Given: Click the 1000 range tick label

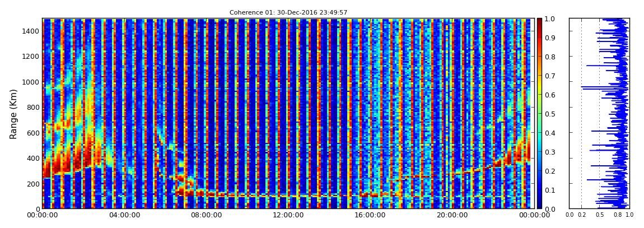Looking at the screenshot, I should click(31, 82).
